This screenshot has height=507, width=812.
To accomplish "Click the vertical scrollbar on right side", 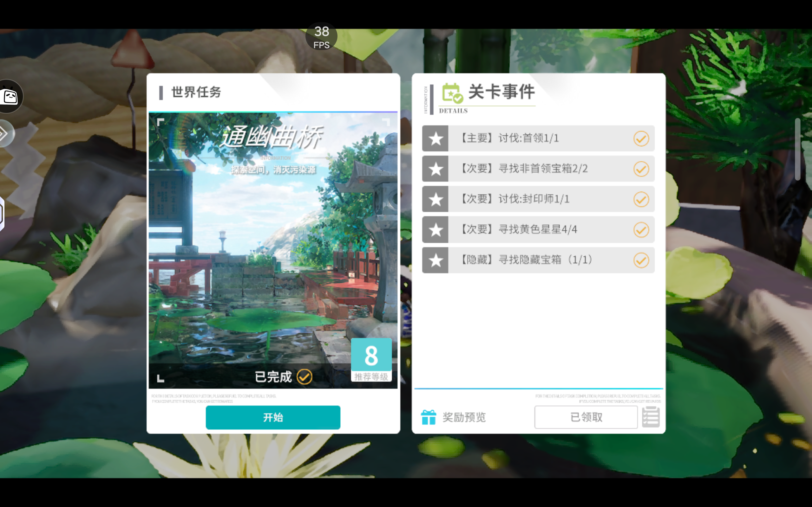I will point(798,149).
